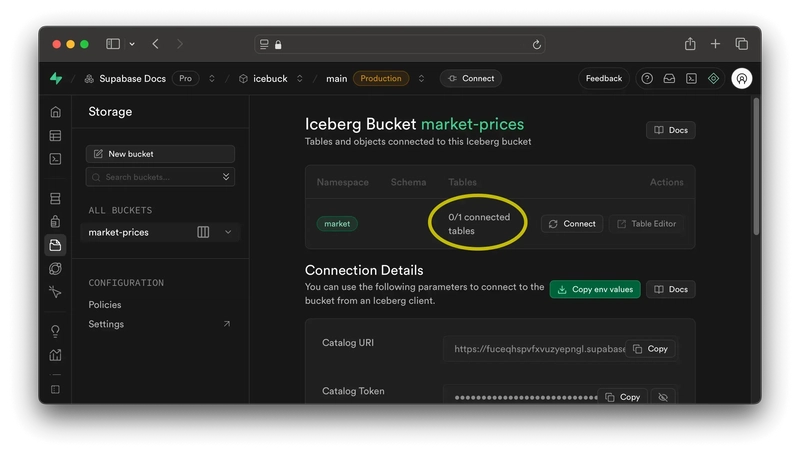Click the browser share icon
Image resolution: width=800 pixels, height=455 pixels.
click(x=690, y=44)
